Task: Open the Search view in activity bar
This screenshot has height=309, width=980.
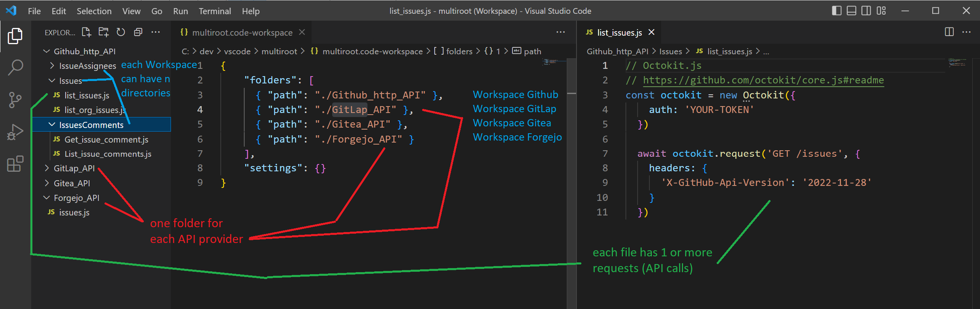Action: pyautogui.click(x=15, y=68)
